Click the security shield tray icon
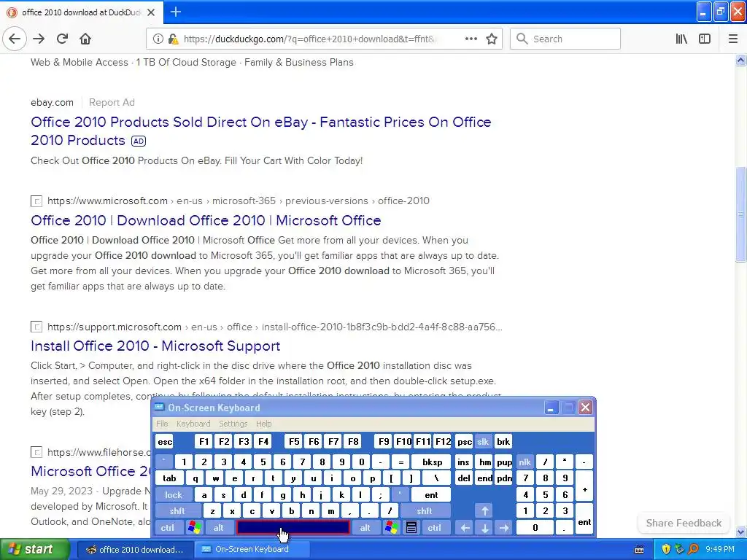The height and width of the screenshot is (560, 747). point(666,550)
